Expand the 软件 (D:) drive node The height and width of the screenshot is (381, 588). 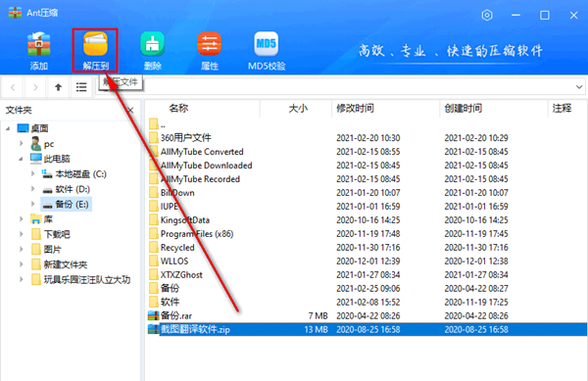(32, 189)
